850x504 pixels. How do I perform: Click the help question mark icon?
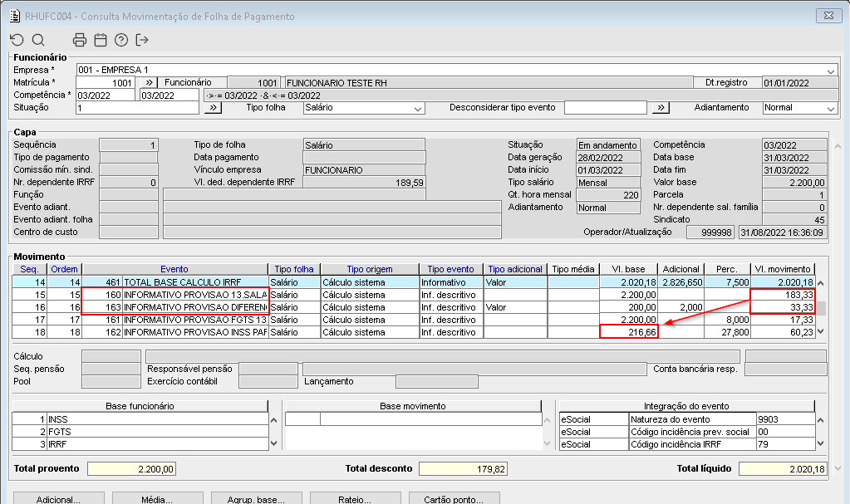tap(121, 40)
